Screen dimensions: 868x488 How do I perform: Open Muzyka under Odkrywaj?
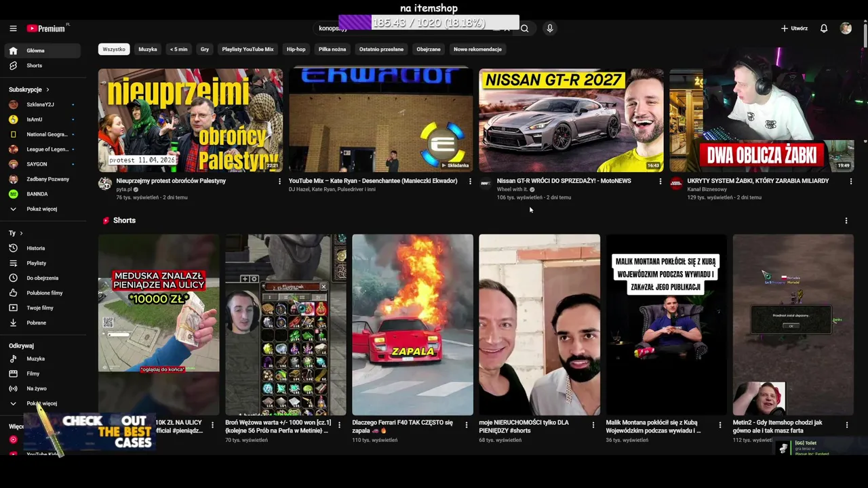pyautogui.click(x=42, y=359)
